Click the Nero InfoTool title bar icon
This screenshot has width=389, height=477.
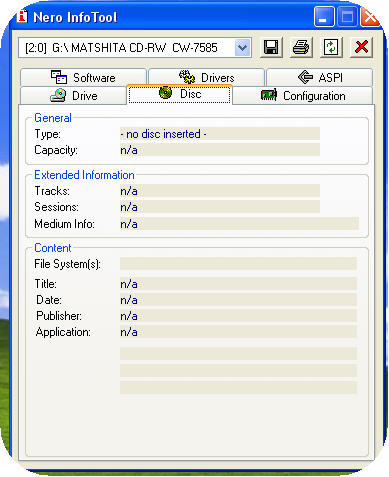click(x=22, y=16)
